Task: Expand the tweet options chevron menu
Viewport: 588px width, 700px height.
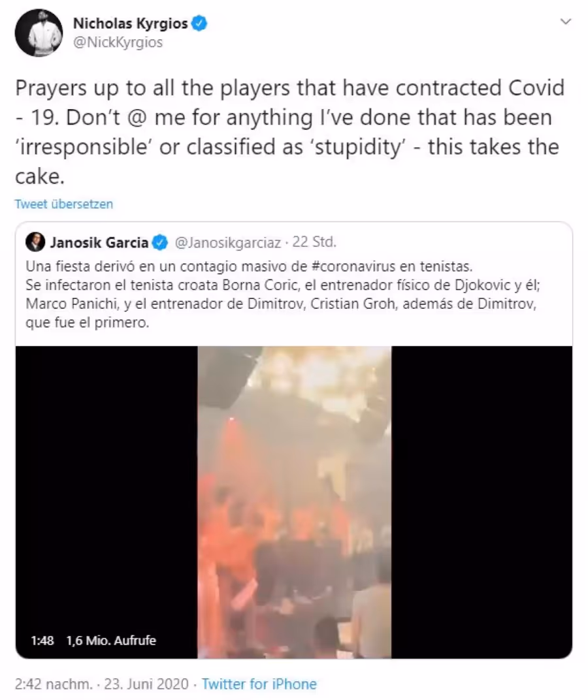Action: point(566,22)
